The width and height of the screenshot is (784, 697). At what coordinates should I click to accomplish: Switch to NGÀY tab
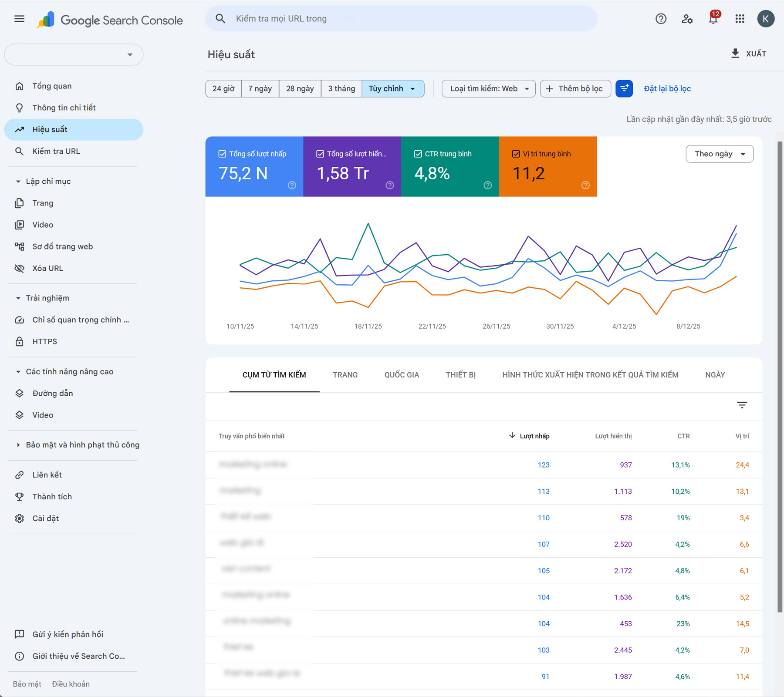tap(715, 375)
